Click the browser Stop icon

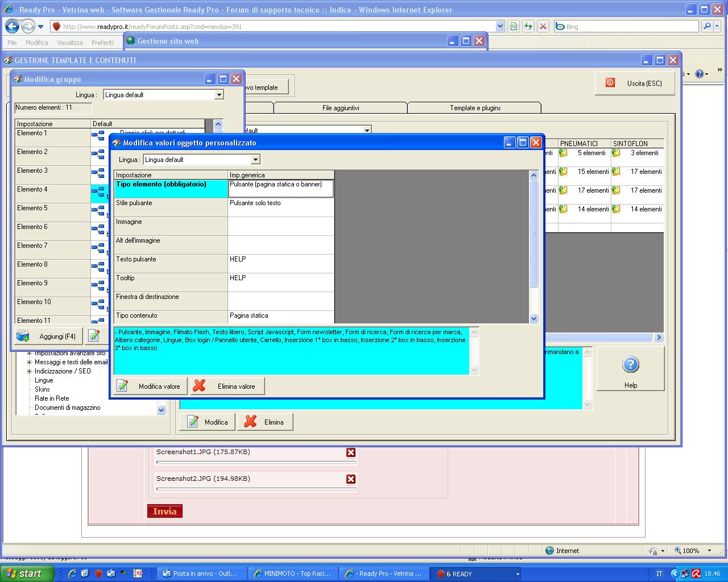543,26
